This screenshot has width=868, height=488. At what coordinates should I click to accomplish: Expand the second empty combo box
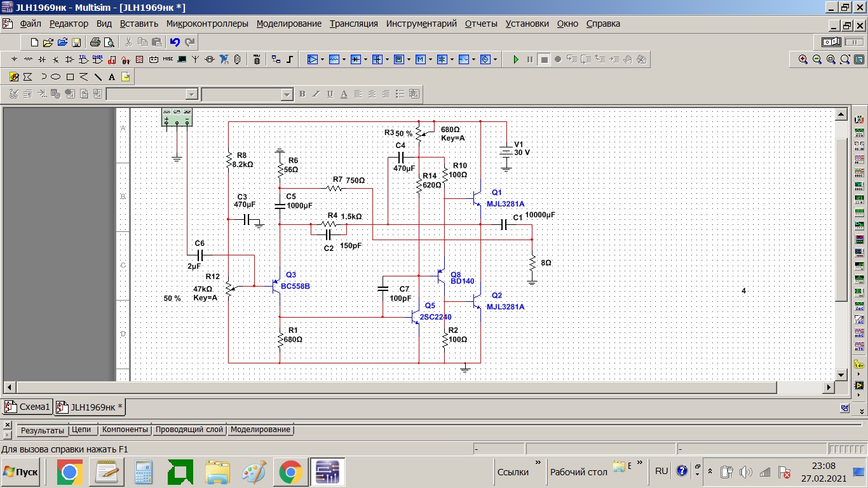pos(286,94)
